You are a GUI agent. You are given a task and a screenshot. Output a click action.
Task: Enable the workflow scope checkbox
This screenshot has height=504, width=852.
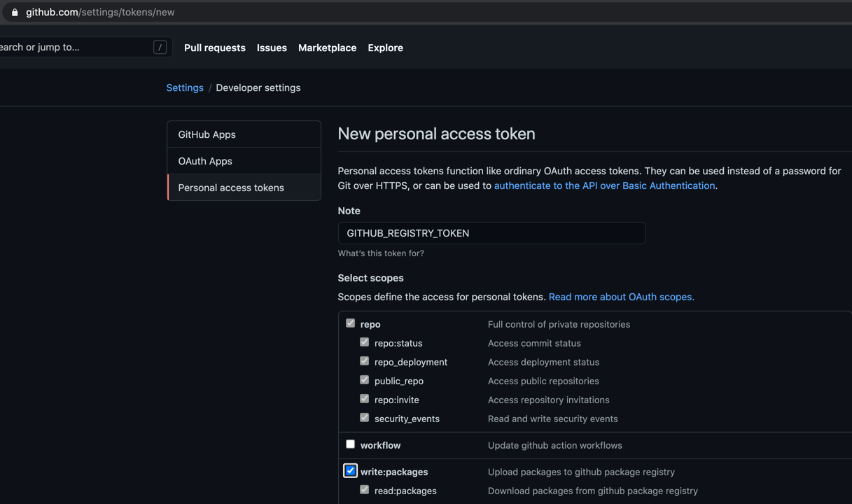(x=350, y=444)
